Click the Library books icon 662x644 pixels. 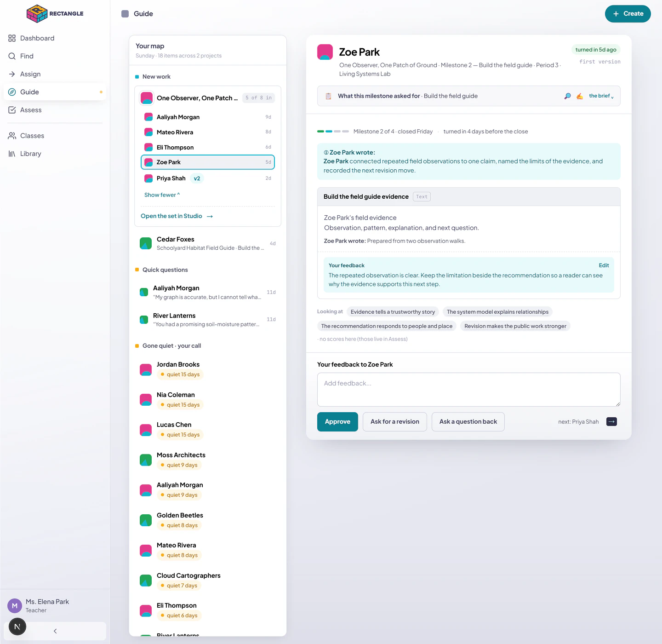[12, 154]
